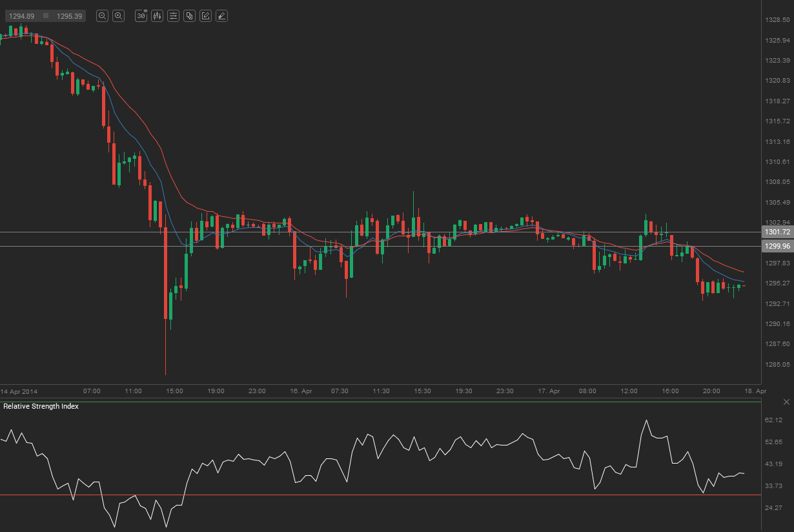Click the gray square between bid and ask
This screenshot has width=794, height=532.
[46, 15]
